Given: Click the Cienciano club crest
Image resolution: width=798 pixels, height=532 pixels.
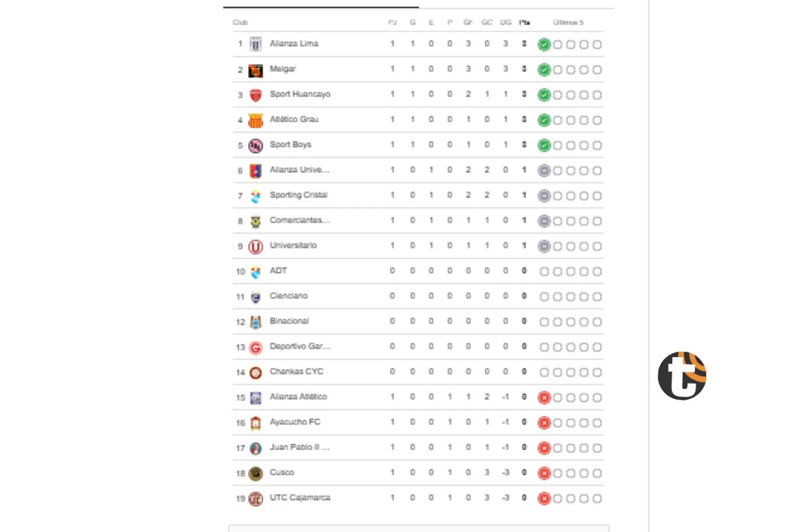Looking at the screenshot, I should tap(256, 296).
